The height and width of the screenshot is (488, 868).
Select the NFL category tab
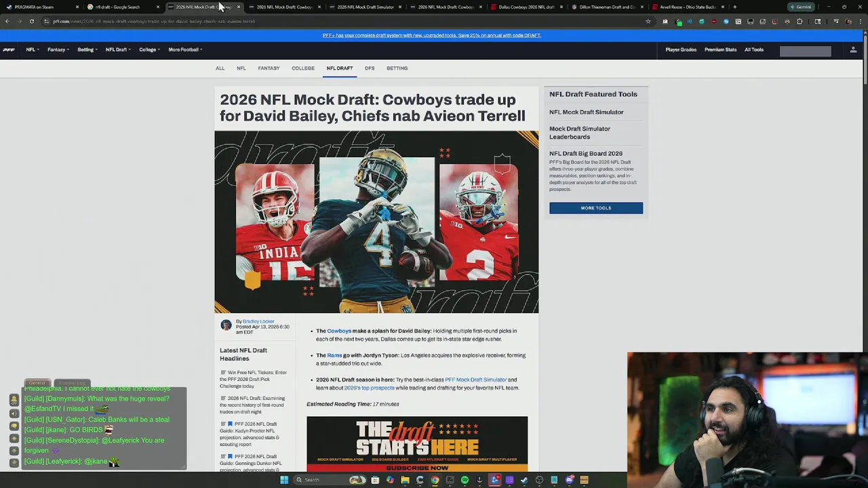(241, 68)
